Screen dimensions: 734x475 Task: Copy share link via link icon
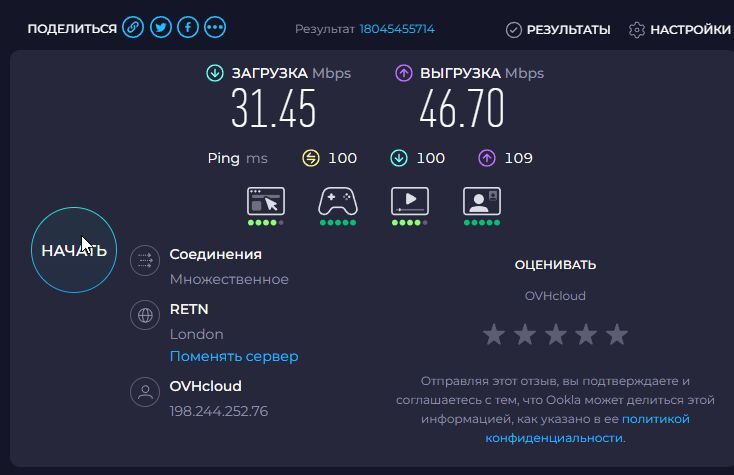pos(133,28)
